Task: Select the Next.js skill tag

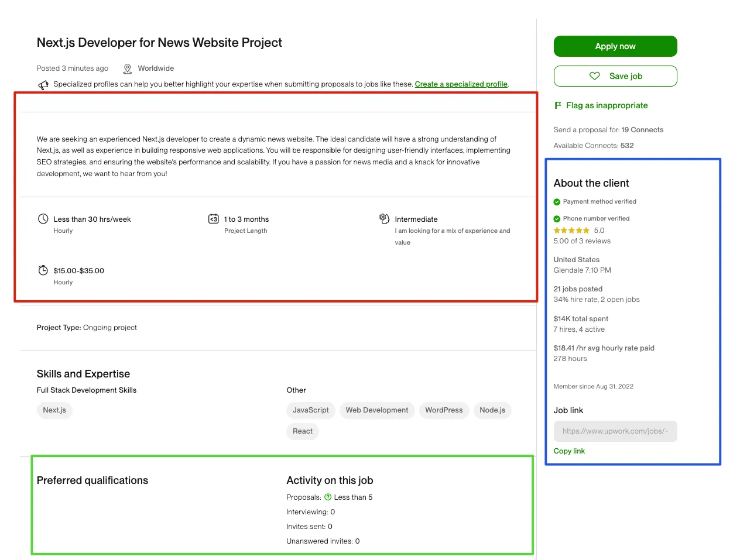Action: (54, 410)
